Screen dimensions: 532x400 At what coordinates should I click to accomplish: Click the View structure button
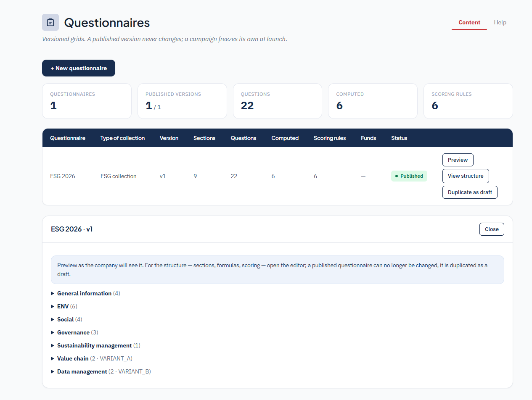click(x=466, y=176)
